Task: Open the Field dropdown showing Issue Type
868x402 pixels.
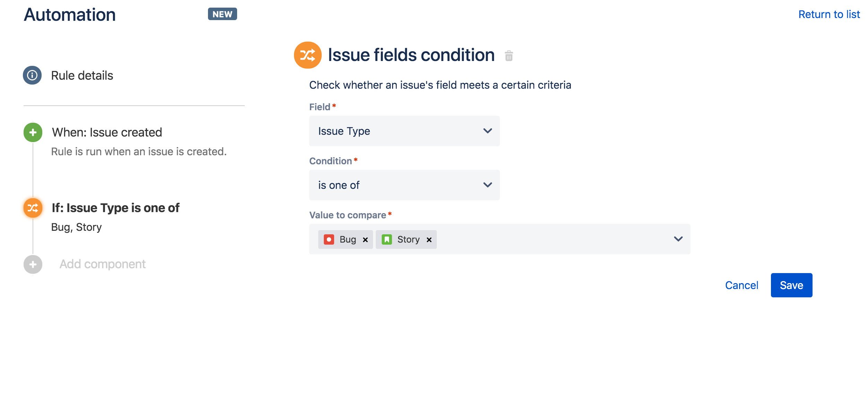Action: click(x=404, y=131)
